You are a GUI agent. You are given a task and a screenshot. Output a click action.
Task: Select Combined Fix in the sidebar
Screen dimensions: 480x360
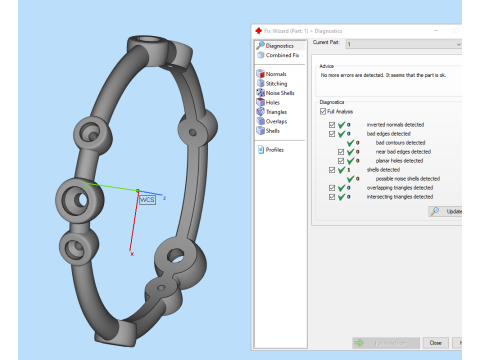pos(279,55)
